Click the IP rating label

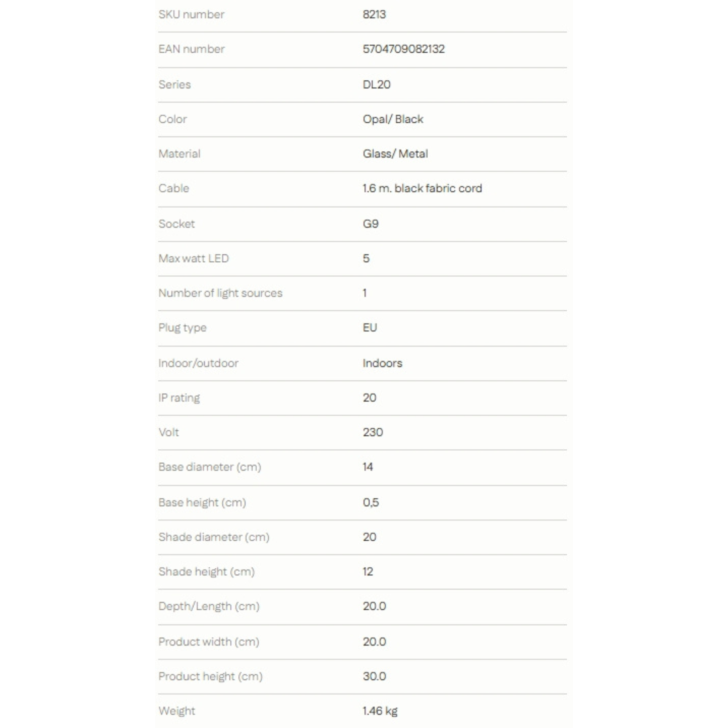coord(179,398)
